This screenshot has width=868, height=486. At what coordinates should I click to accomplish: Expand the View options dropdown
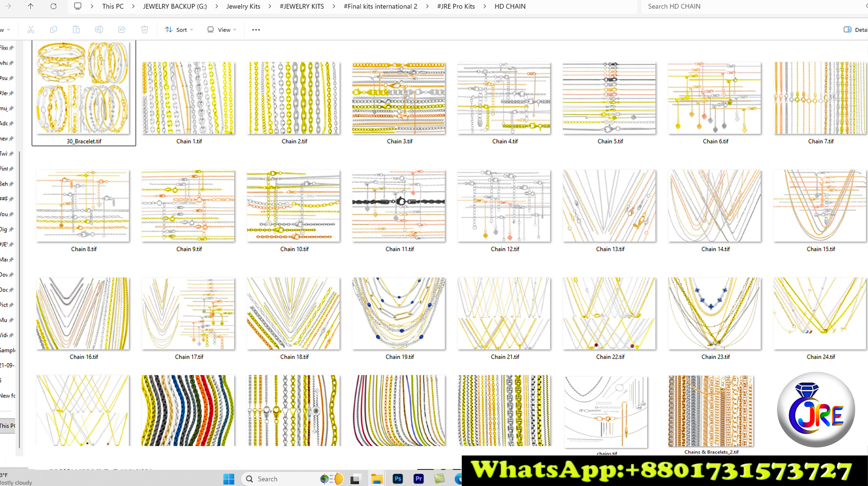click(222, 30)
